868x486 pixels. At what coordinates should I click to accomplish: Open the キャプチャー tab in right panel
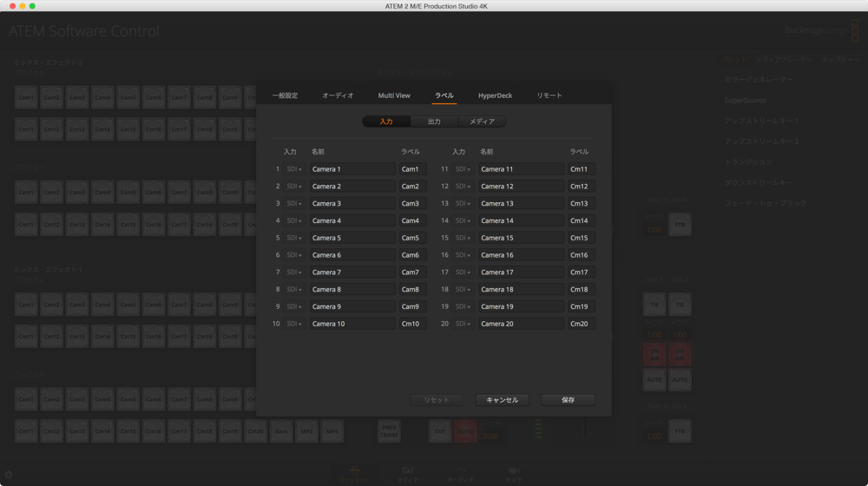point(840,59)
